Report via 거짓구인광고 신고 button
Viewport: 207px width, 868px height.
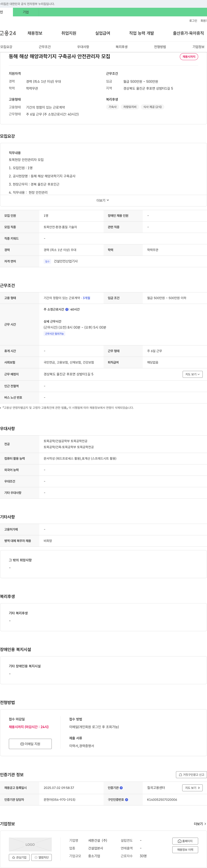pos(191,775)
